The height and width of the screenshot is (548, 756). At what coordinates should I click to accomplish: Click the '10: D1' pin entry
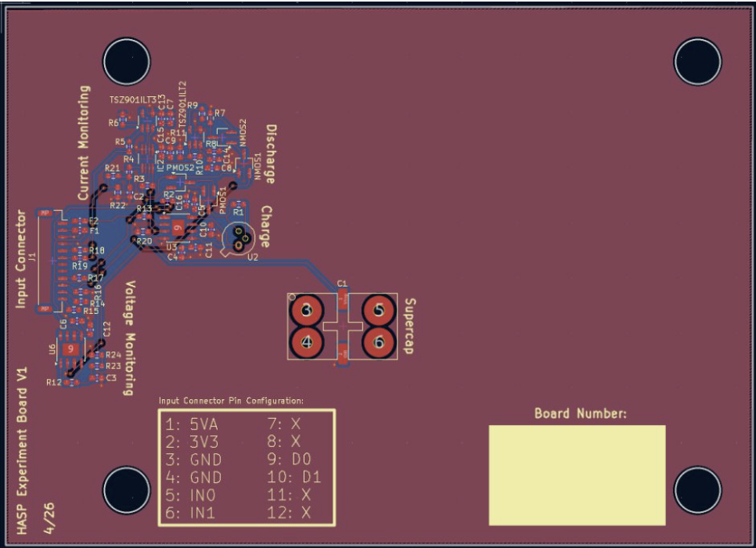[294, 477]
